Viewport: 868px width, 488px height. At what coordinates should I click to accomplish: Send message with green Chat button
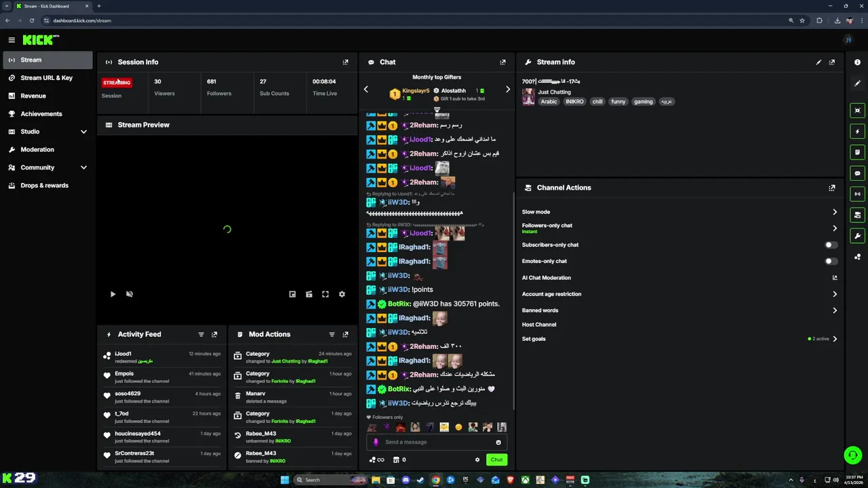pos(496,460)
